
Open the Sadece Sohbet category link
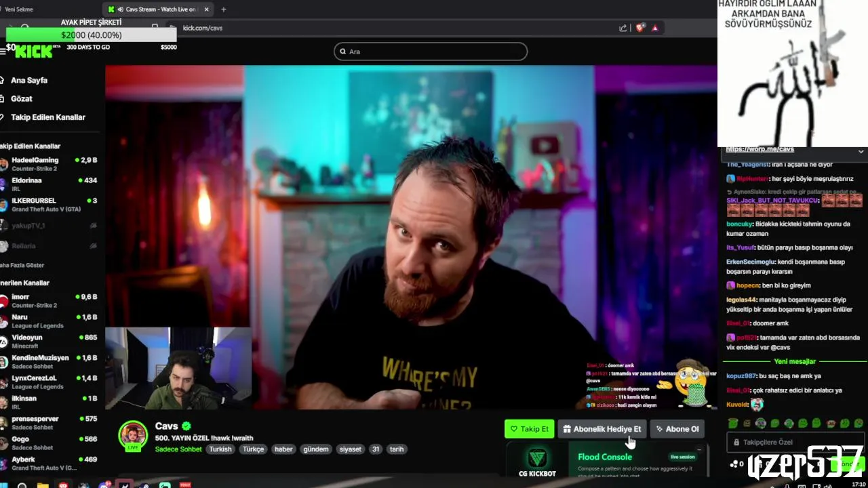point(178,449)
